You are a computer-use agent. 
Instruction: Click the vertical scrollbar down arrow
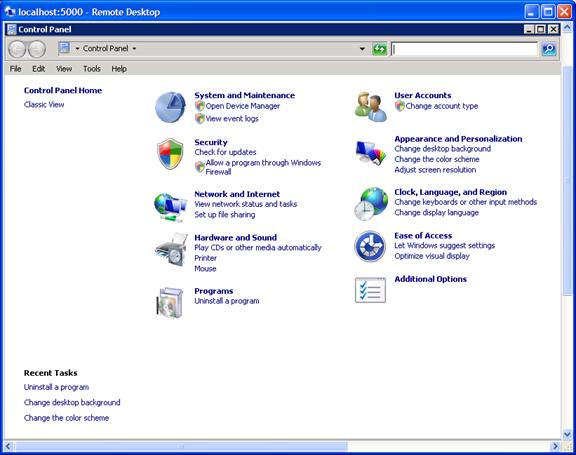[567, 435]
